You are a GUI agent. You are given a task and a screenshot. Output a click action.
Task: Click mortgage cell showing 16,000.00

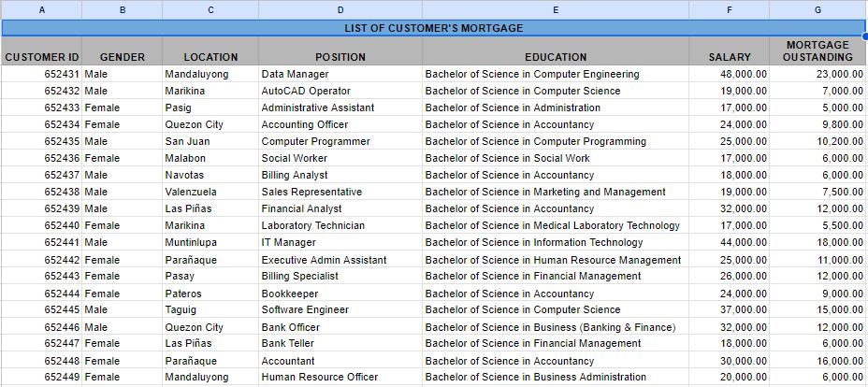(817, 361)
